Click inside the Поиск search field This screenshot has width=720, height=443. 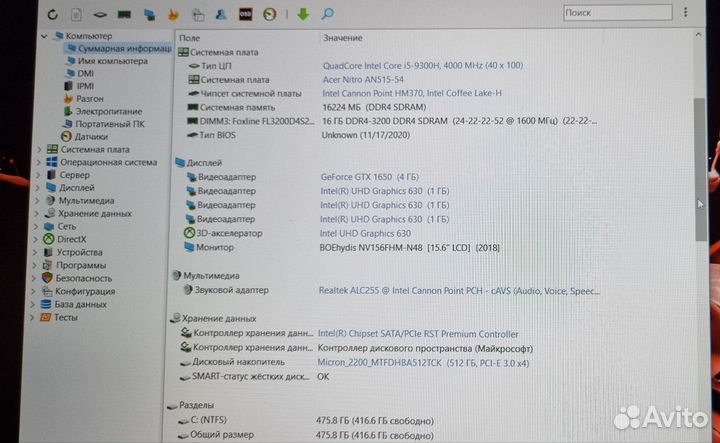618,12
